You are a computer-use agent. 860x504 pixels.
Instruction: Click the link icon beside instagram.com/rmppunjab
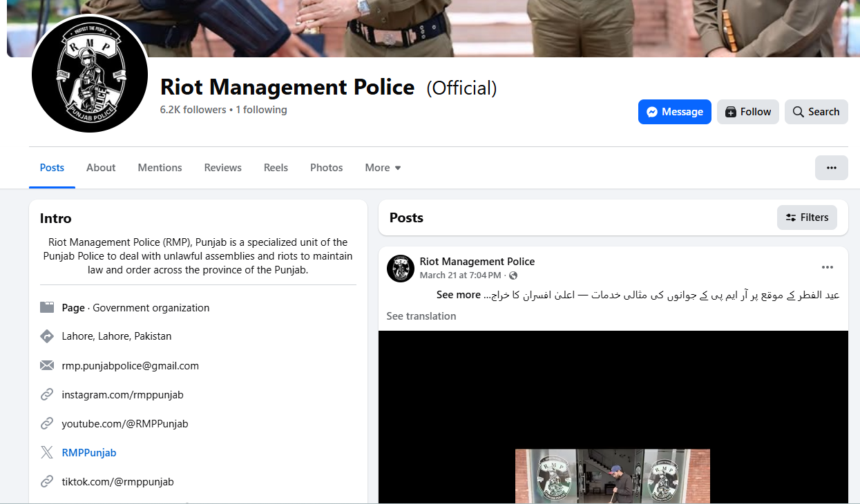click(x=47, y=395)
